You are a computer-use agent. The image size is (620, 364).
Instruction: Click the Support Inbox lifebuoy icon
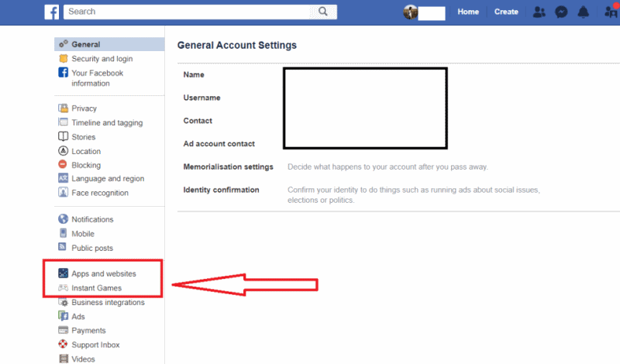64,344
